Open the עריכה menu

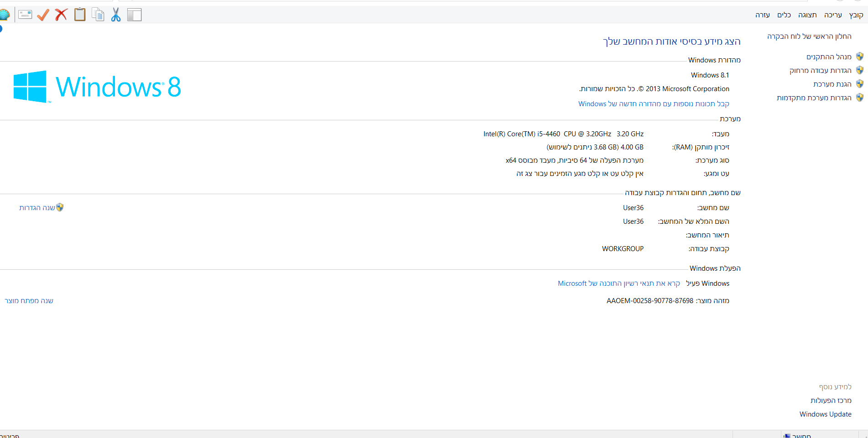833,15
